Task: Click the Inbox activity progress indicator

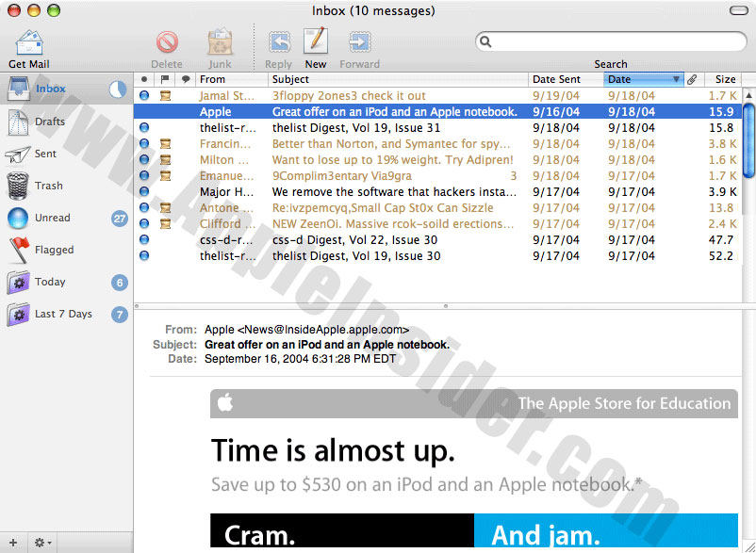Action: [x=118, y=89]
